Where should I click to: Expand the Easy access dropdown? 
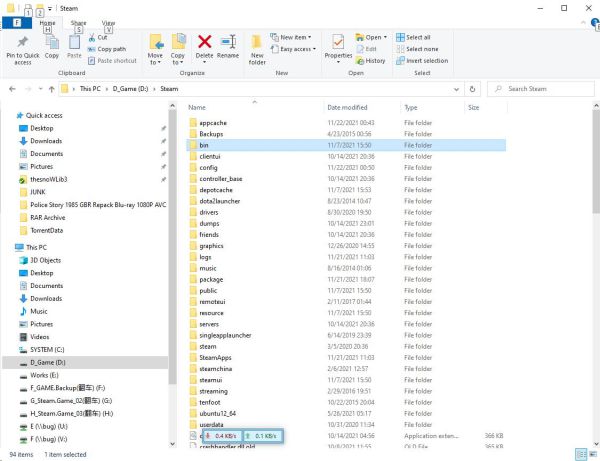click(298, 49)
